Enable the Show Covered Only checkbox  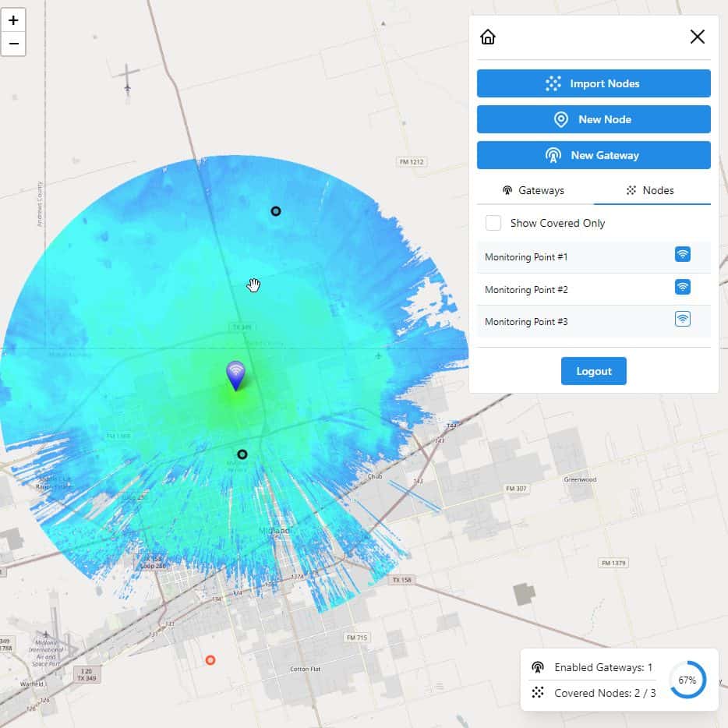click(493, 223)
